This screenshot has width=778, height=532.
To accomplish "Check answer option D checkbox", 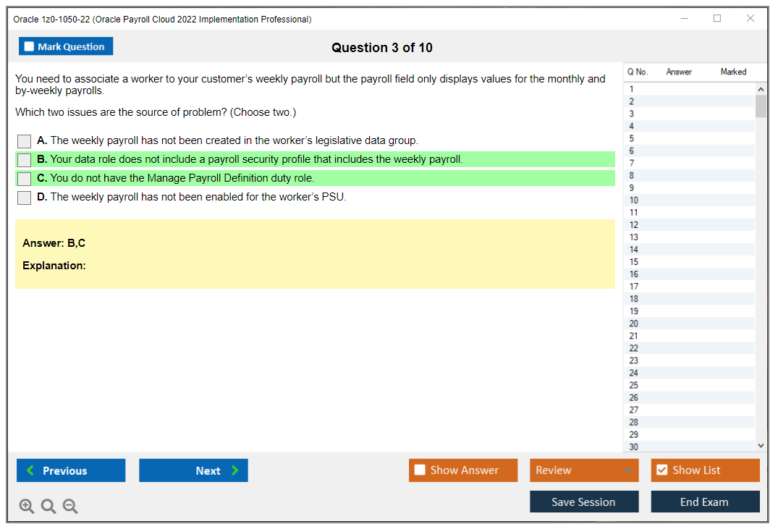I will pos(24,197).
